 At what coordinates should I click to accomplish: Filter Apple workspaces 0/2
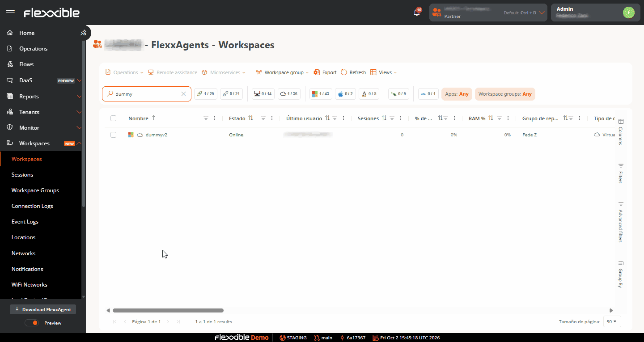(x=346, y=94)
